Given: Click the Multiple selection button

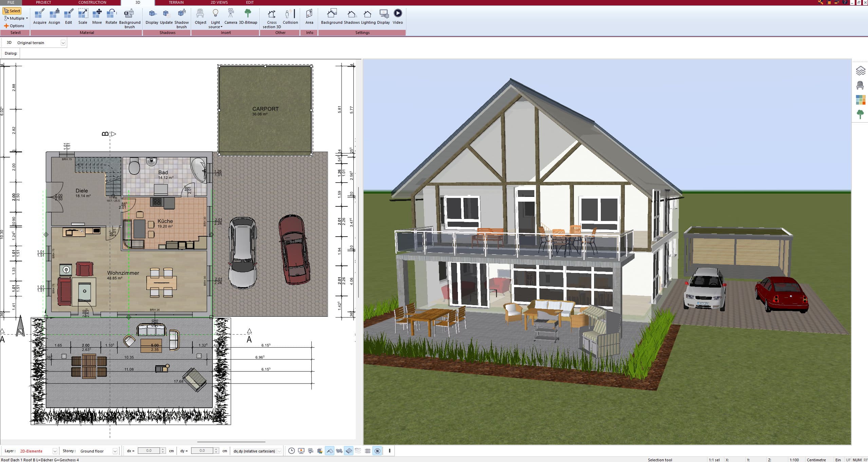Looking at the screenshot, I should (15, 18).
